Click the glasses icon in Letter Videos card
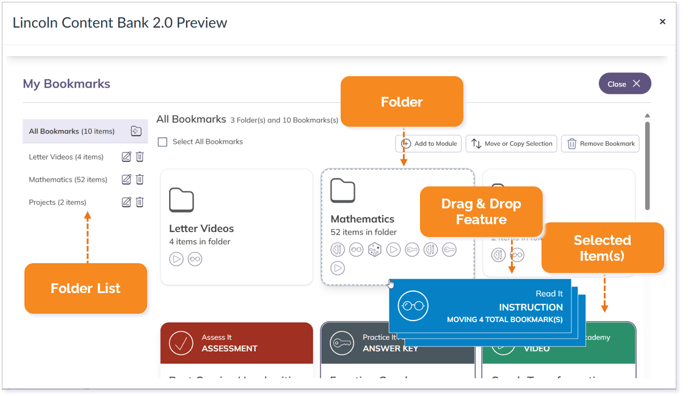Viewport: 688px width, 396px height. [195, 259]
